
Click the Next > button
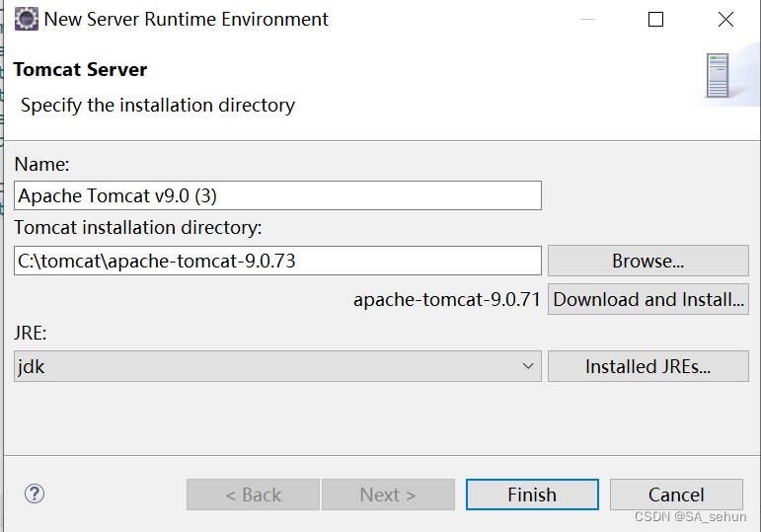tap(388, 494)
